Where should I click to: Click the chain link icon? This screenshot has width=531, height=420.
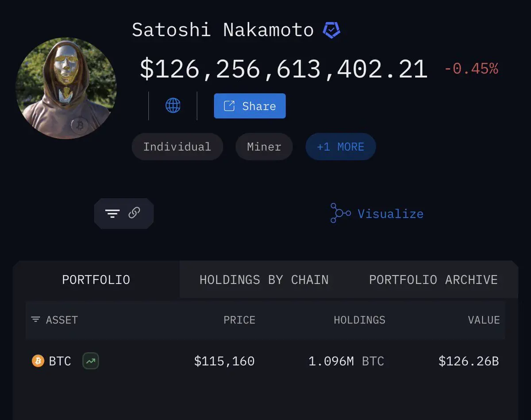pyautogui.click(x=134, y=213)
